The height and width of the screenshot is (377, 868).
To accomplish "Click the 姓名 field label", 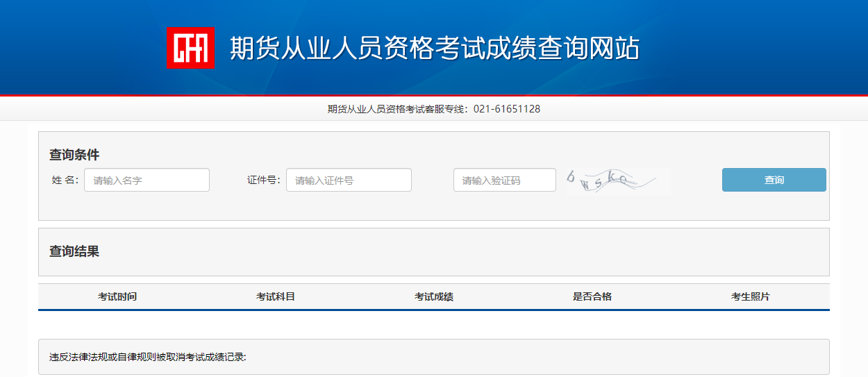I will [x=65, y=181].
